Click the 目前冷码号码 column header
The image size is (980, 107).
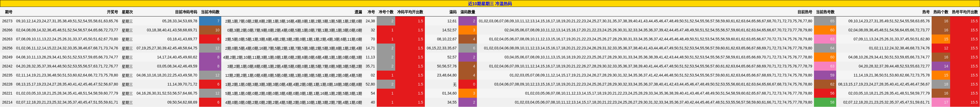(x=186, y=12)
